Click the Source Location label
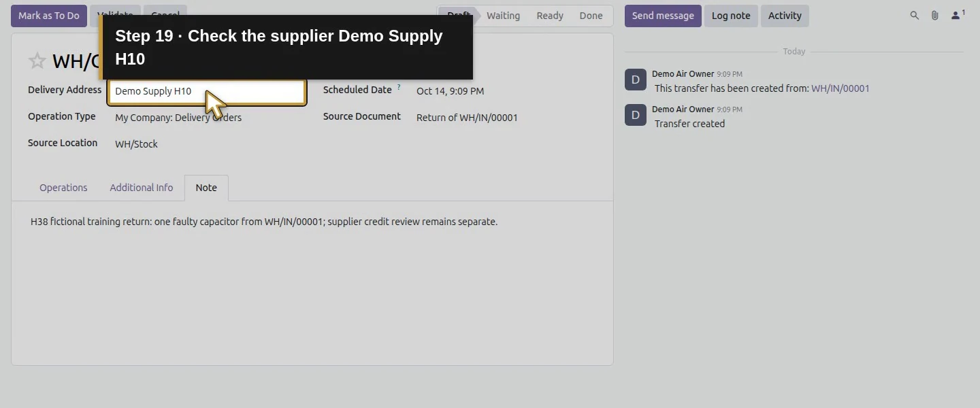This screenshot has width=980, height=408. tap(63, 143)
